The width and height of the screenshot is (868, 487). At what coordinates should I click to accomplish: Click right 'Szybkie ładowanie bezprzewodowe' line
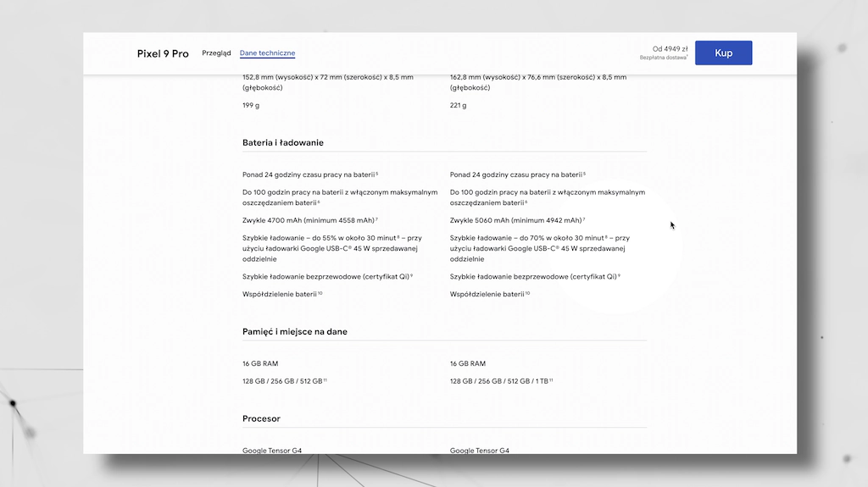tap(536, 276)
